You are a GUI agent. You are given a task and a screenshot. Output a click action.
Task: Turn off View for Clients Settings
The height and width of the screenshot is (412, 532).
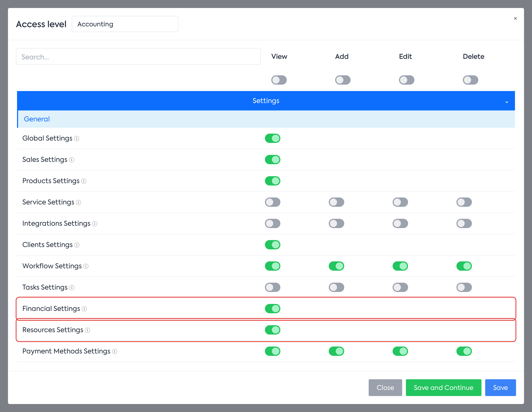pos(273,245)
